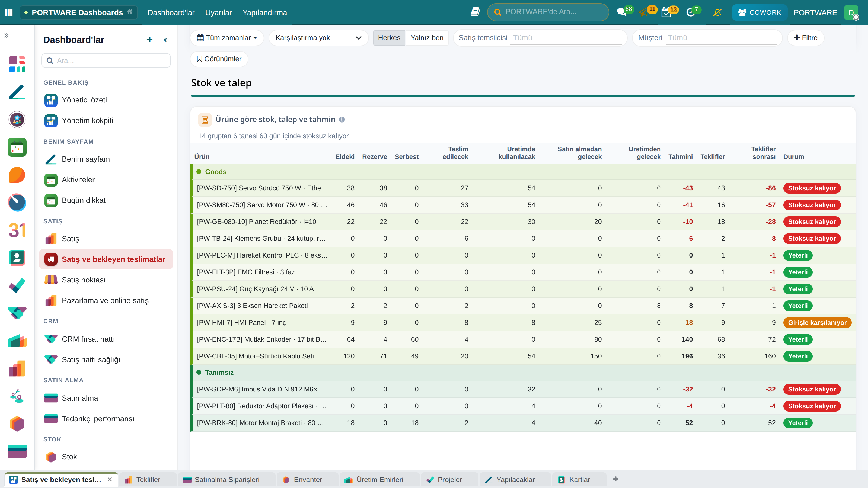Screen dimensions: 868x488
Task: Switch to Yalnız ben filter
Action: [x=427, y=38]
